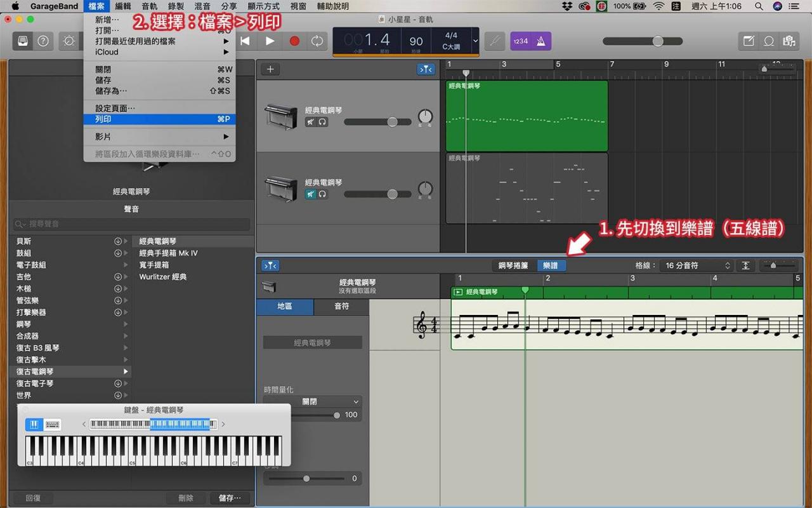The height and width of the screenshot is (508, 812).
Task: Download 貝斯 sounds with its download icon
Action: point(117,241)
